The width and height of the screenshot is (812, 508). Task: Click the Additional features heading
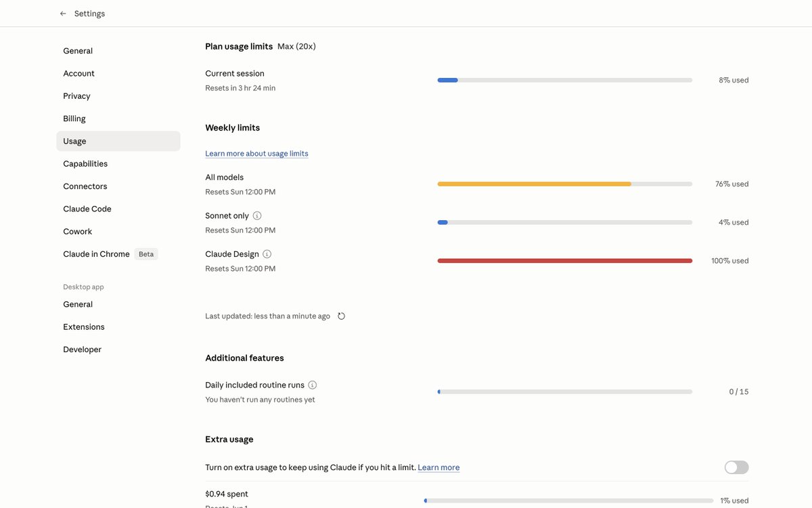pos(244,358)
